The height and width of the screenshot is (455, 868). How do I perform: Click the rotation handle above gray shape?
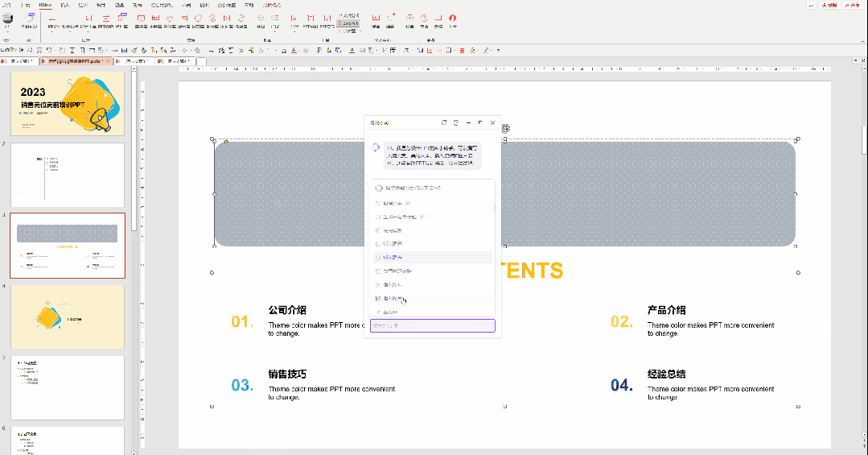505,128
